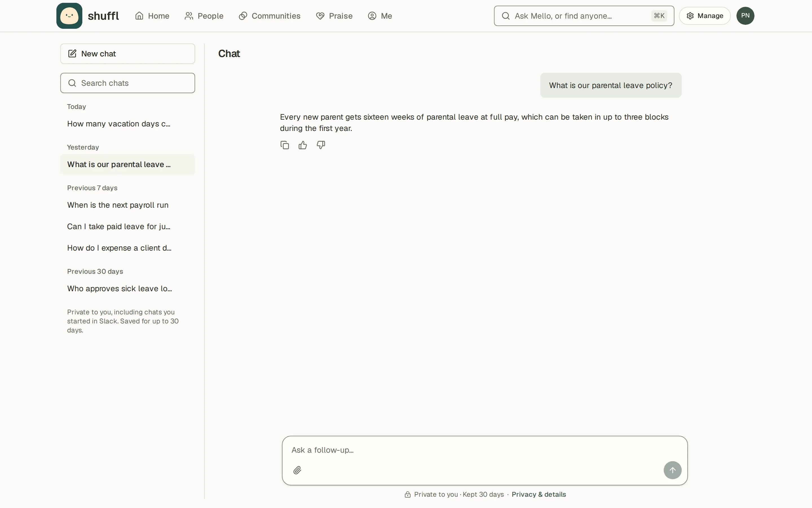The image size is (812, 508).
Task: Focus the Ask Mello search field
Action: [584, 16]
